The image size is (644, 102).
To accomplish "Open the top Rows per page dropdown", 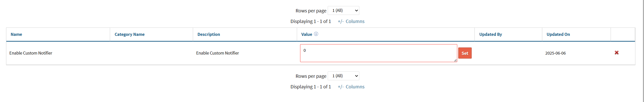I will tap(343, 11).
